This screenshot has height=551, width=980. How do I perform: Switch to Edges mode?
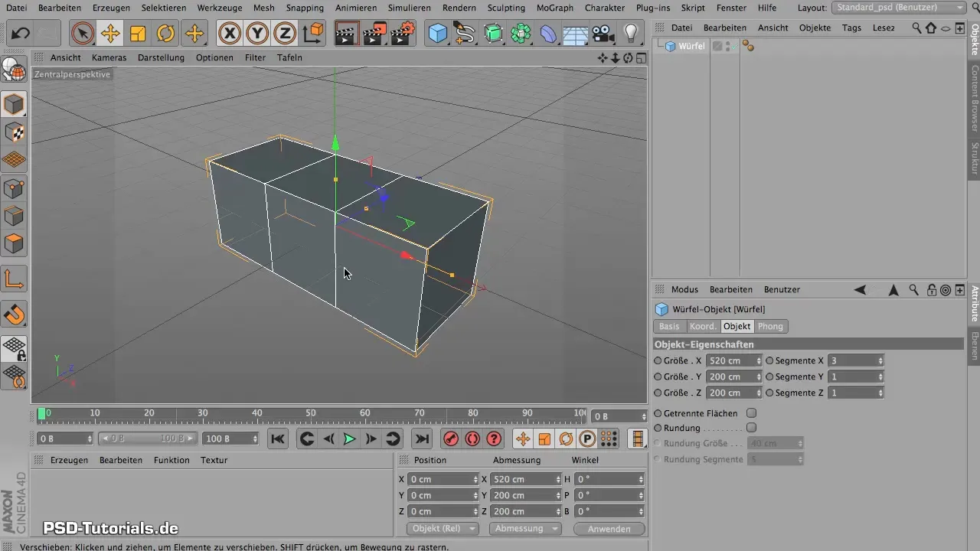pyautogui.click(x=14, y=216)
